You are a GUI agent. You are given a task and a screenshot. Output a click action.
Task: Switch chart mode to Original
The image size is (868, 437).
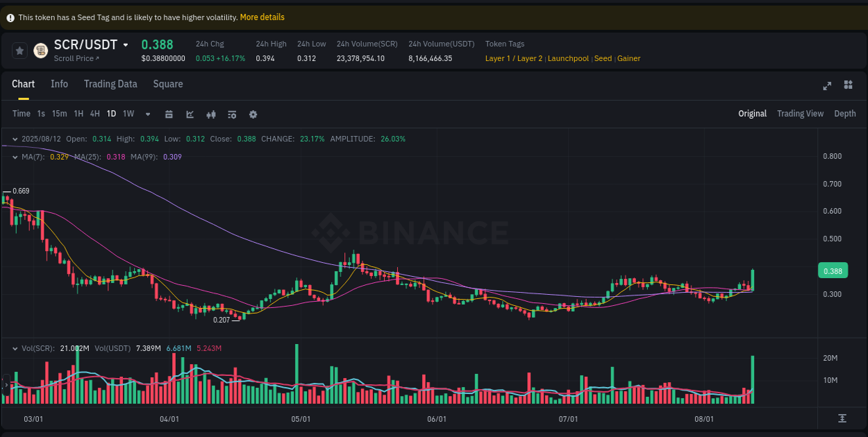tap(752, 113)
